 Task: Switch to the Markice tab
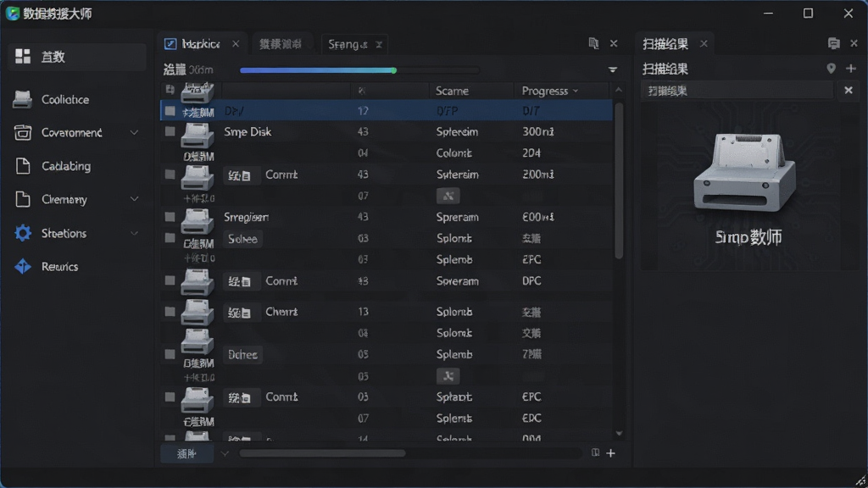[x=201, y=44]
